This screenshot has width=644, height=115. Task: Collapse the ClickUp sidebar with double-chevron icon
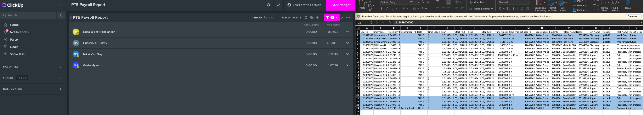tap(61, 5)
